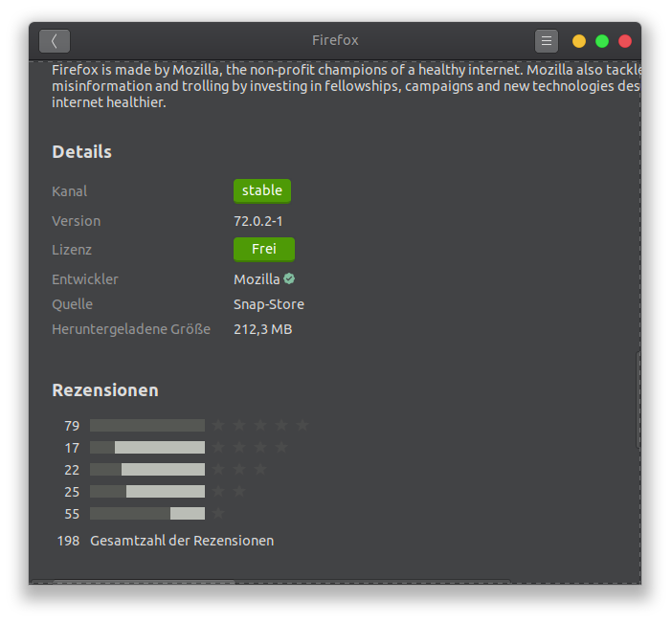Screen dimensions: 672x622
Task: Click the single star beside the 55 bar
Action: click(x=218, y=513)
